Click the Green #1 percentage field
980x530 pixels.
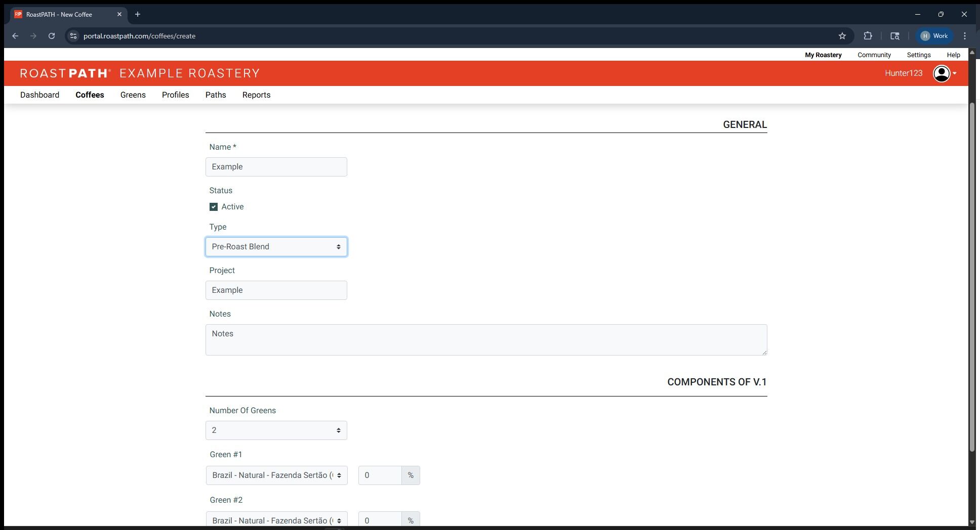point(380,475)
